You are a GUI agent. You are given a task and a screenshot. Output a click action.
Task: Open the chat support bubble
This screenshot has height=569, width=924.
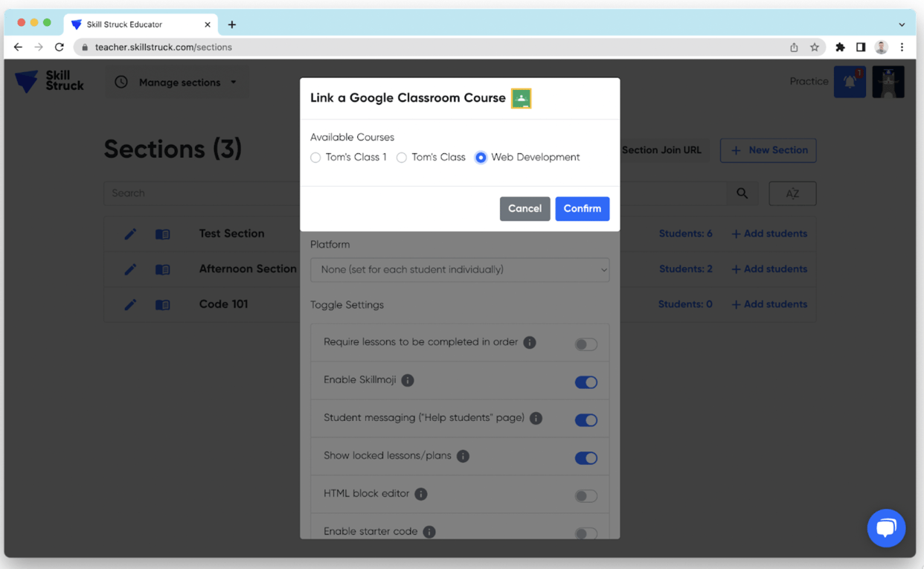pyautogui.click(x=886, y=528)
